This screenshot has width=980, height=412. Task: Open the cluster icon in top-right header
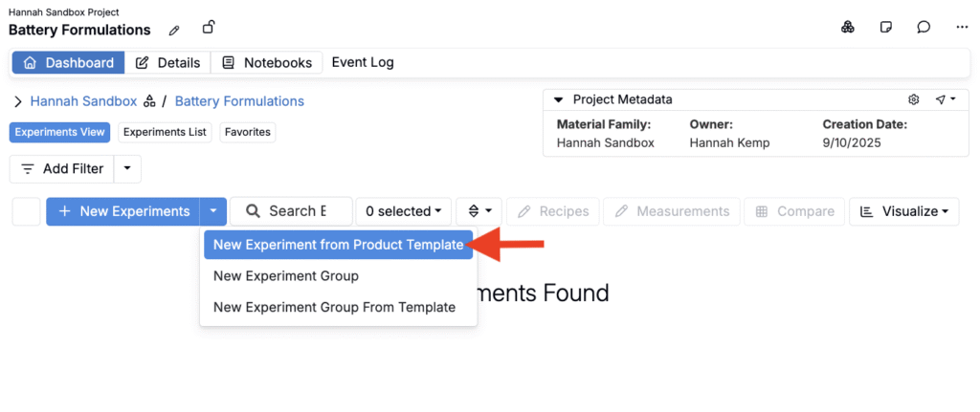coord(848,28)
